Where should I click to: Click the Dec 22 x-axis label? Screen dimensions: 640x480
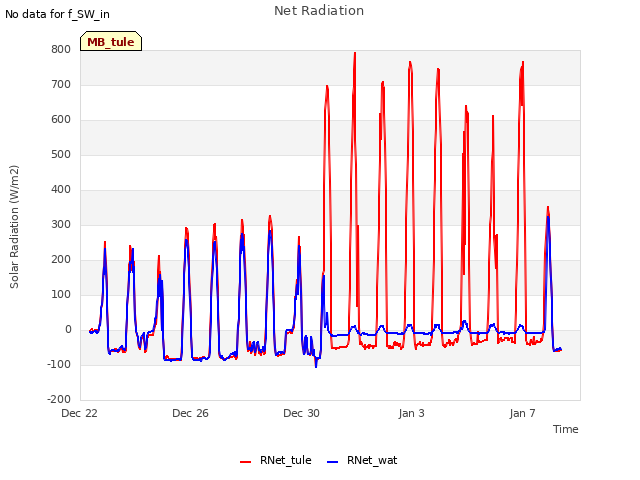click(79, 413)
